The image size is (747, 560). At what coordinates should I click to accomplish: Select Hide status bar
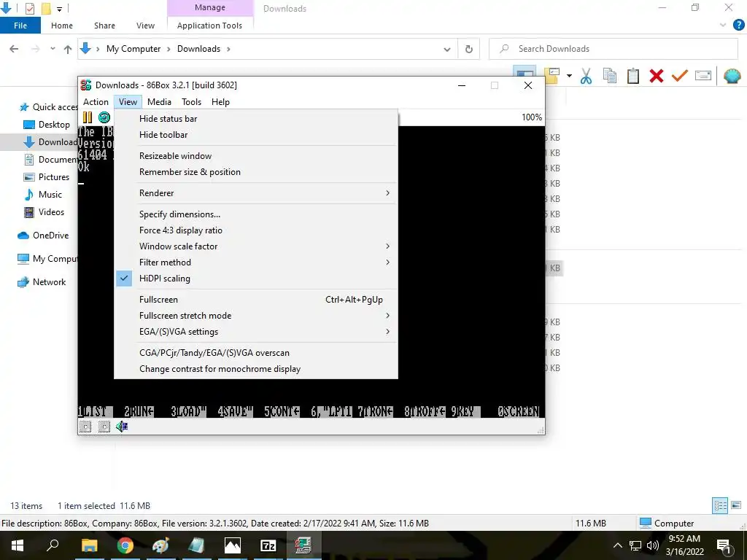(256, 119)
